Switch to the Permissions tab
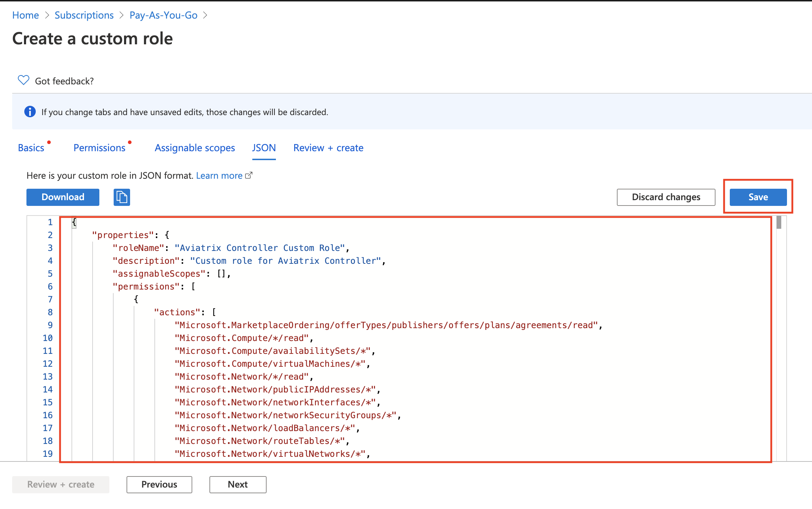 point(99,148)
